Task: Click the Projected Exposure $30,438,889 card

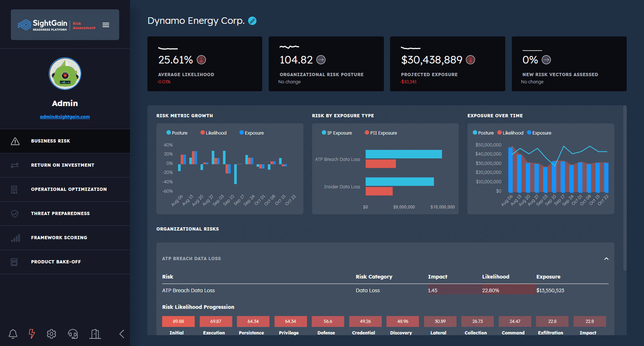Action: pos(448,64)
